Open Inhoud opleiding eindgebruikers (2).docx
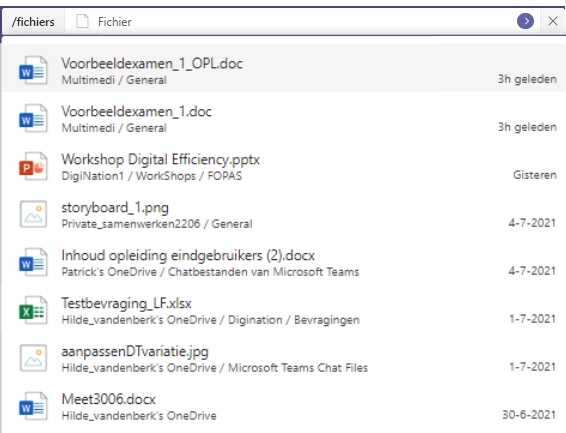This screenshot has width=566, height=433. pos(188,255)
